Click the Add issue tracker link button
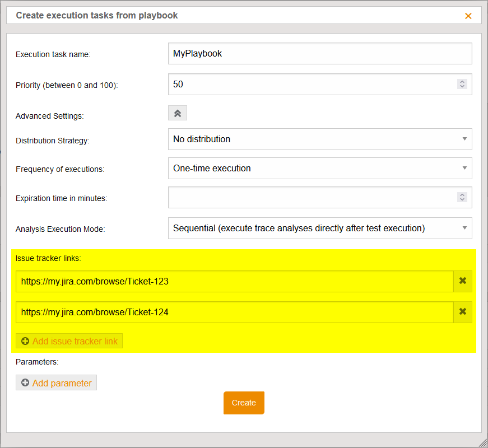Viewport: 488px width, 448px height. click(x=69, y=341)
